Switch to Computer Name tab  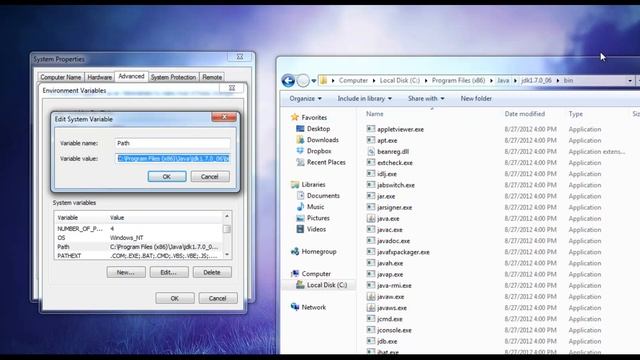[60, 77]
